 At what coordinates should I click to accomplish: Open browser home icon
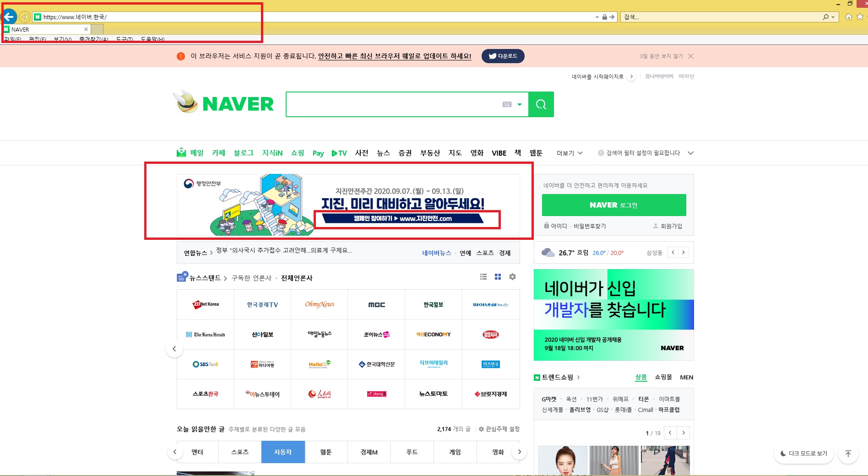[848, 17]
